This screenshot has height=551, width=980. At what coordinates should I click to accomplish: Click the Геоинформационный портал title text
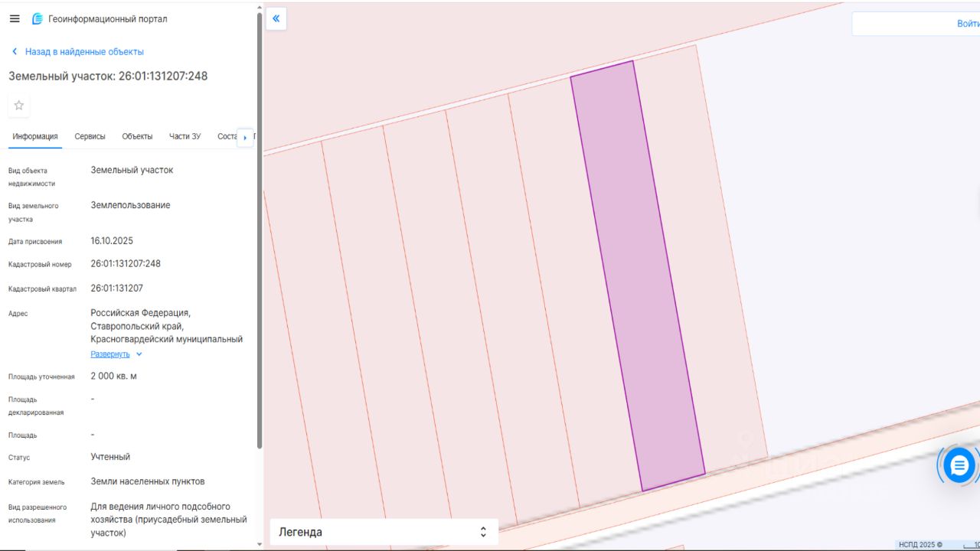107,19
